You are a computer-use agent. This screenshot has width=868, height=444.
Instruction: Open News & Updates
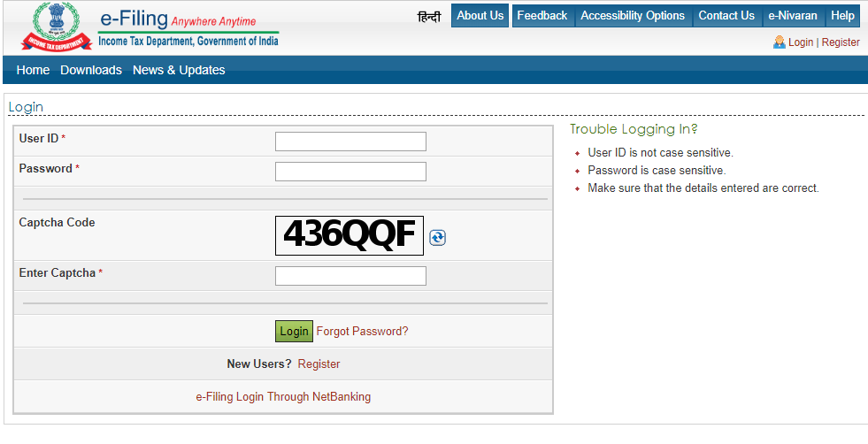[x=179, y=70]
